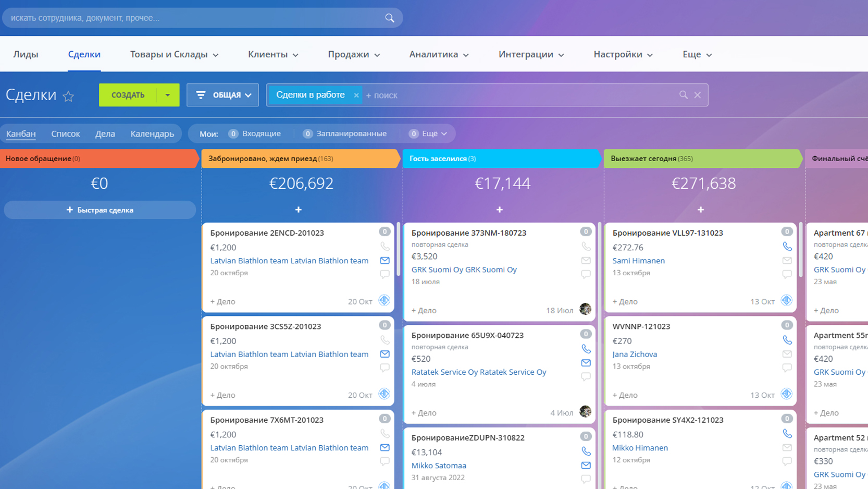Click the counter badge on deal 373NM-180723
This screenshot has width=868, height=489.
pyautogui.click(x=586, y=231)
